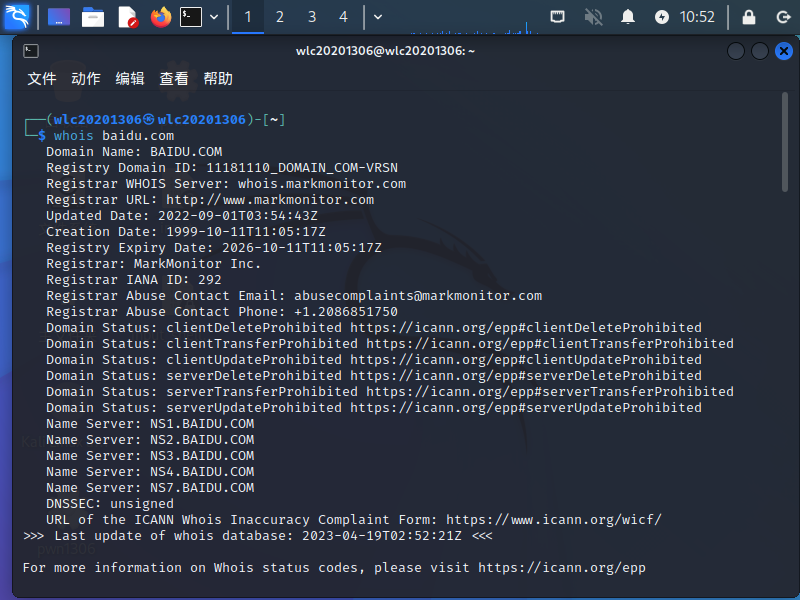This screenshot has width=800, height=600.
Task: Open the 文件 menu
Action: pos(42,79)
